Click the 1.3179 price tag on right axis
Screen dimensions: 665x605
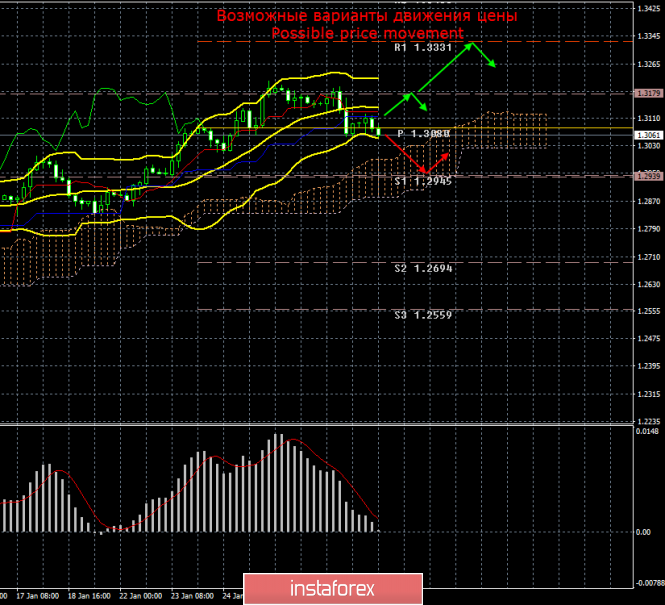[x=646, y=93]
